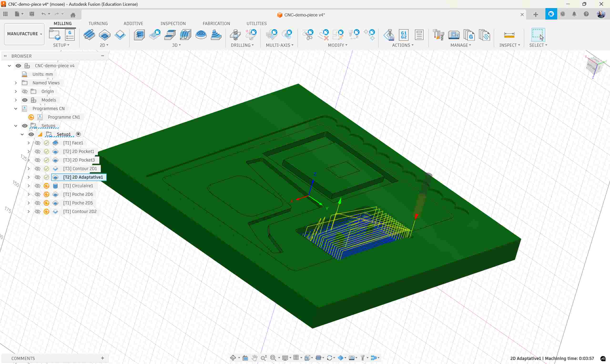Toggle visibility of the Models folder
Viewport: 610px width, 364px height.
pyautogui.click(x=25, y=100)
